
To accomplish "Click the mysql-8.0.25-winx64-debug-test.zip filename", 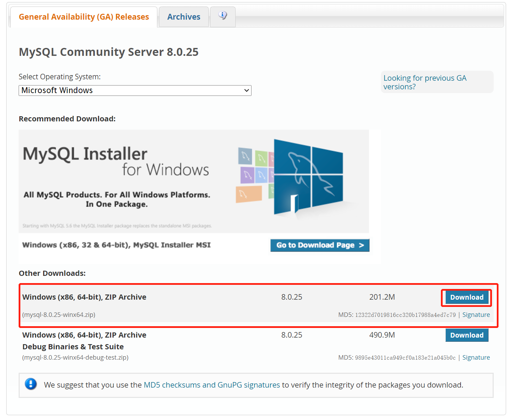I will (x=75, y=358).
